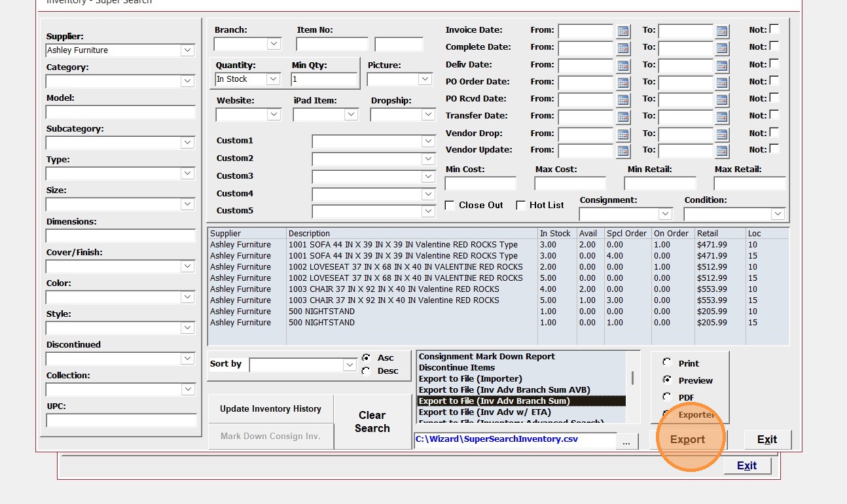Viewport: 847px width, 504px height.
Task: Click the Export button
Action: pyautogui.click(x=687, y=440)
